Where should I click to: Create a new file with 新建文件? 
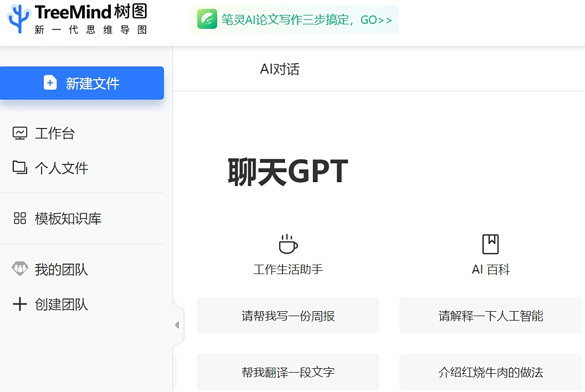(x=81, y=83)
